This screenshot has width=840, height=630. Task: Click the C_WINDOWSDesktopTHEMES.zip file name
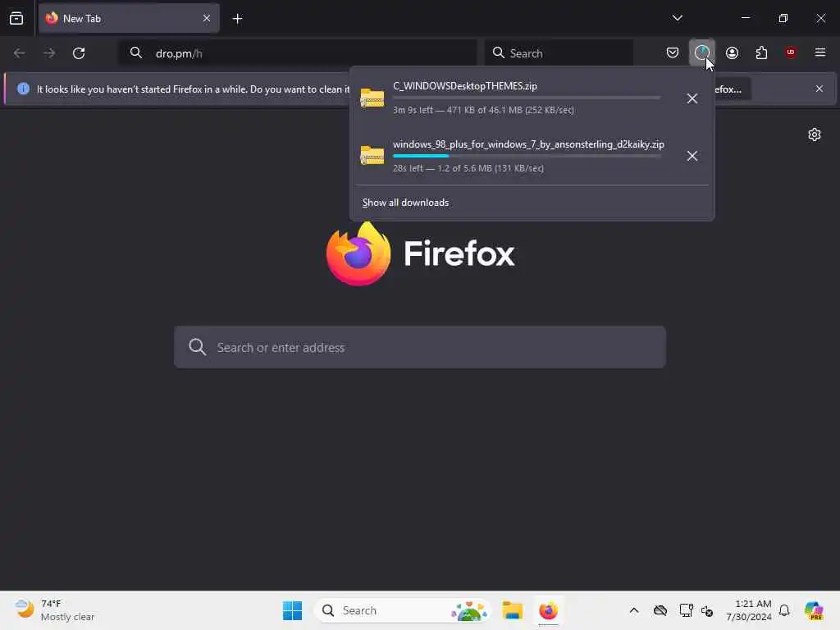tap(465, 85)
